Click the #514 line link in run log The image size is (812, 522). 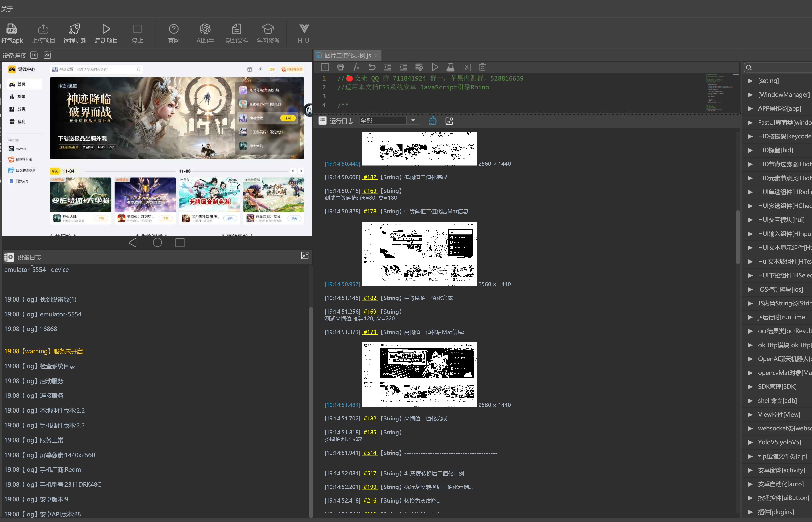click(x=370, y=453)
